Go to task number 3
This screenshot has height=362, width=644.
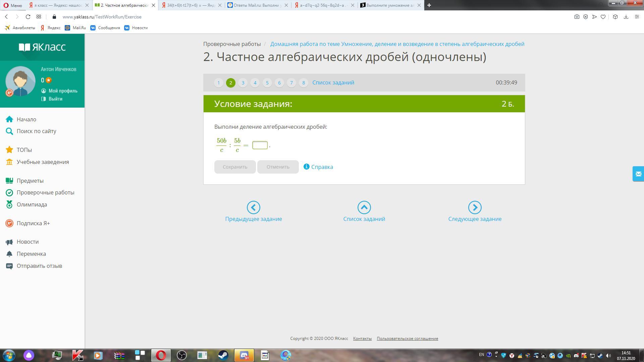click(243, 83)
